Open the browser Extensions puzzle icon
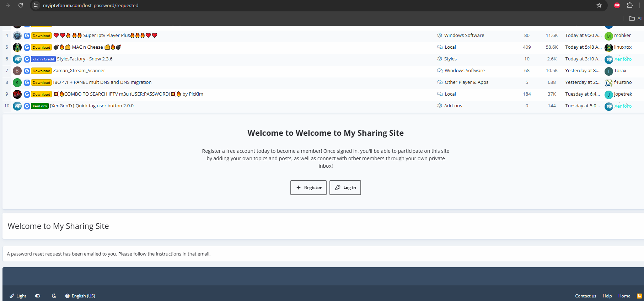The image size is (644, 301). pos(630,5)
